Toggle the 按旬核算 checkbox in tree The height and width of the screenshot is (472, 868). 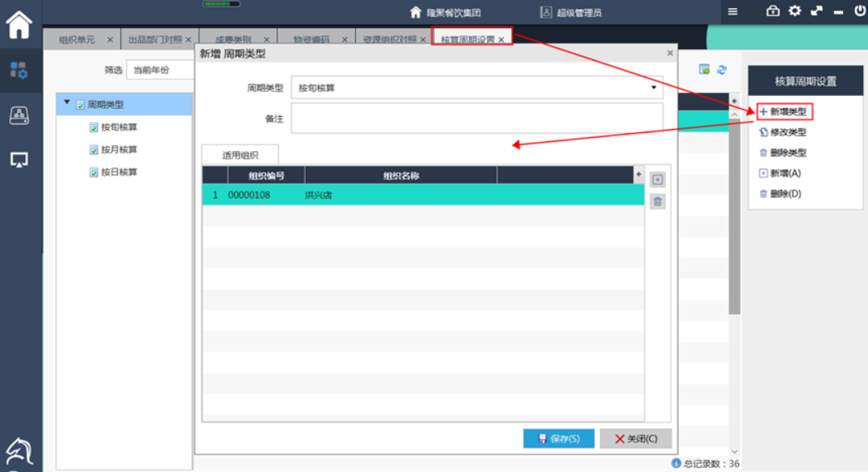(x=94, y=127)
